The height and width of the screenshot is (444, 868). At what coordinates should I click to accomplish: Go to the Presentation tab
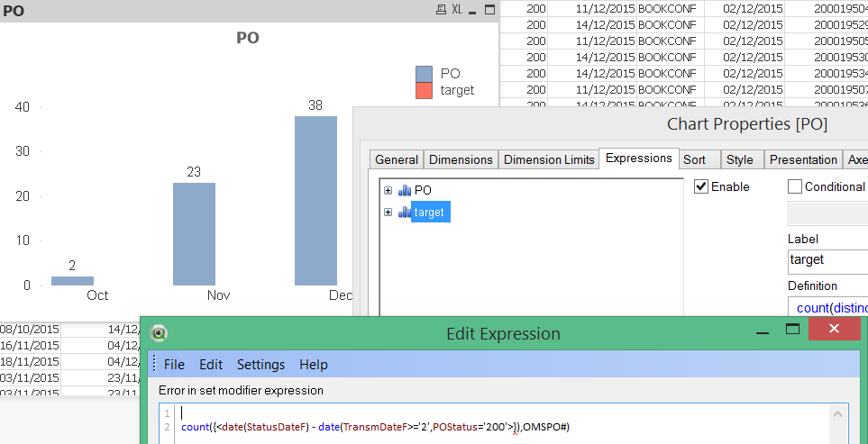tap(802, 159)
